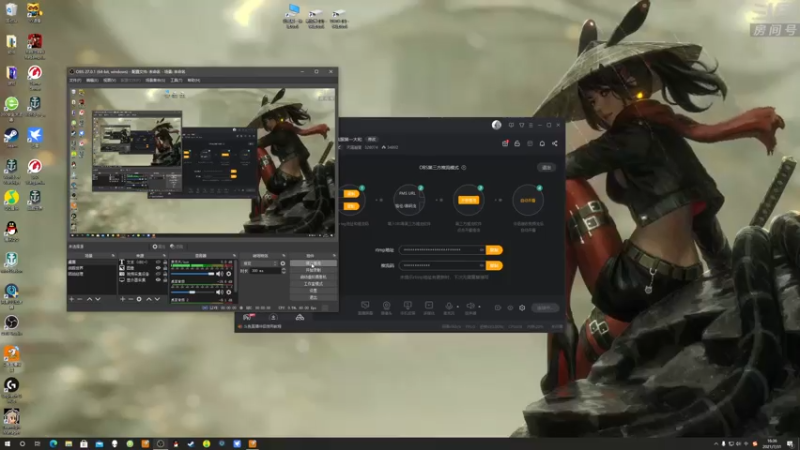Viewport: 800px width, 450px height.
Task: Adjust the transition duration stepper in OBS
Action: pyautogui.click(x=284, y=271)
